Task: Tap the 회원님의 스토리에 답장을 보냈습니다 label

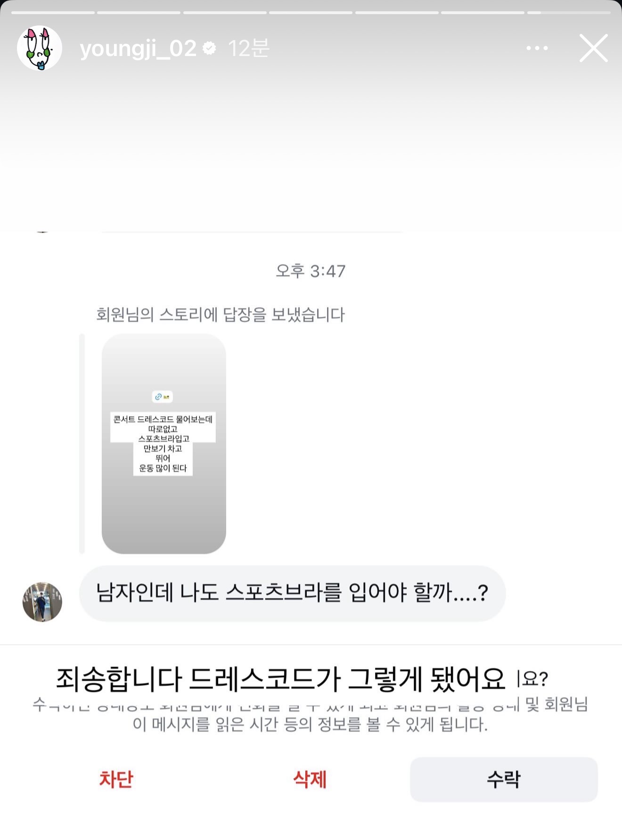Action: [x=221, y=315]
